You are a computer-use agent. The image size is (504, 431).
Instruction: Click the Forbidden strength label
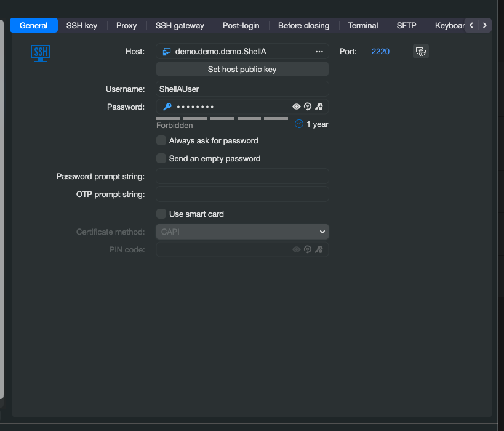click(x=175, y=126)
